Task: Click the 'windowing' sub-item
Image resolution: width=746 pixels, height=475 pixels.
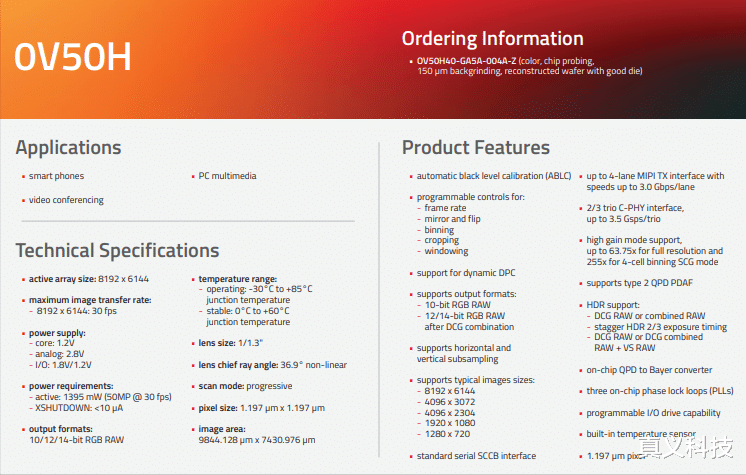Action: pyautogui.click(x=446, y=251)
